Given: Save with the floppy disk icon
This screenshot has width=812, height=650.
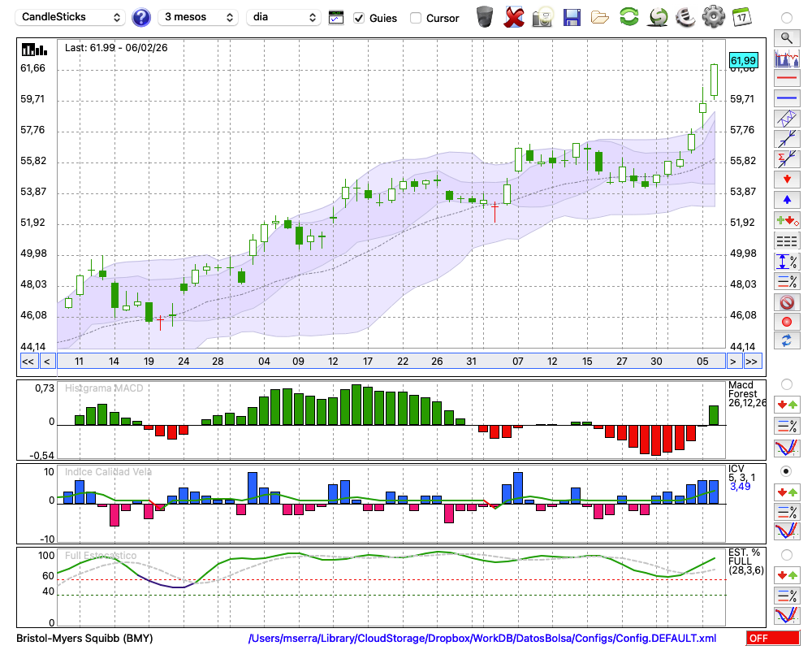Looking at the screenshot, I should (x=572, y=18).
